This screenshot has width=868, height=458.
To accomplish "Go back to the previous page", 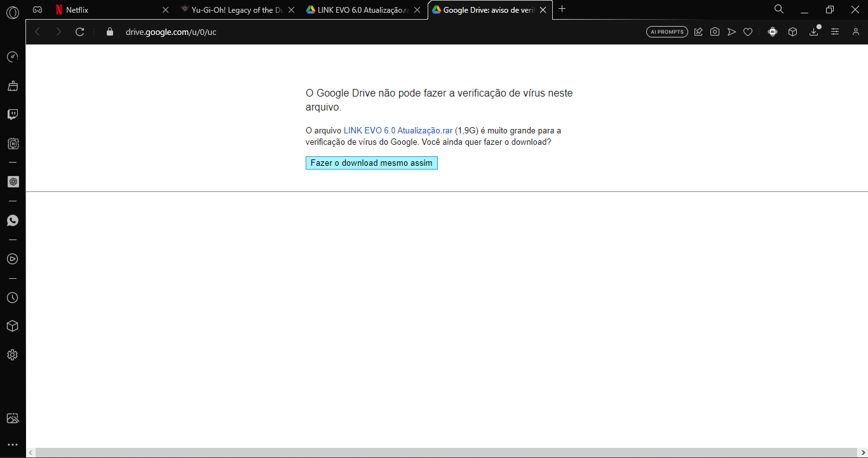I will 37,32.
